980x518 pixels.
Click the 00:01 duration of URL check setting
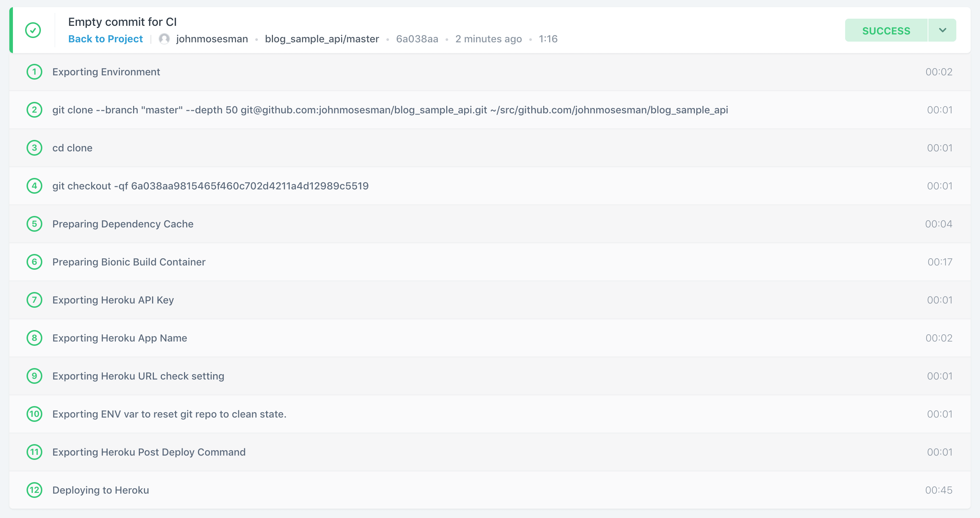coord(940,376)
